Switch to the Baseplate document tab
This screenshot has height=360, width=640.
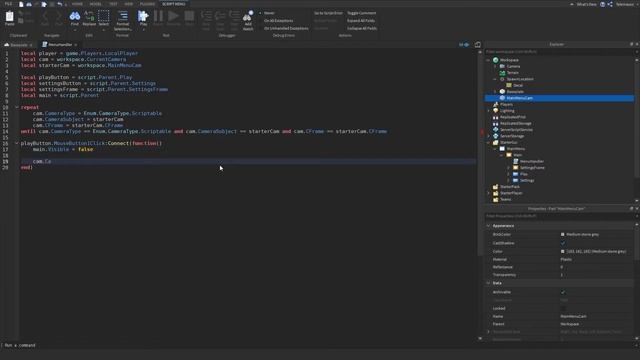tap(18, 44)
